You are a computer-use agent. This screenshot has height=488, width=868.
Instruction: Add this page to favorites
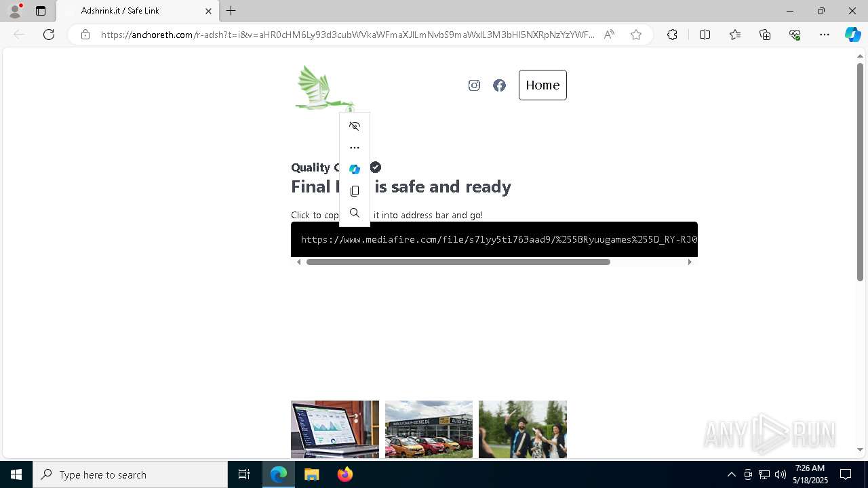636,35
